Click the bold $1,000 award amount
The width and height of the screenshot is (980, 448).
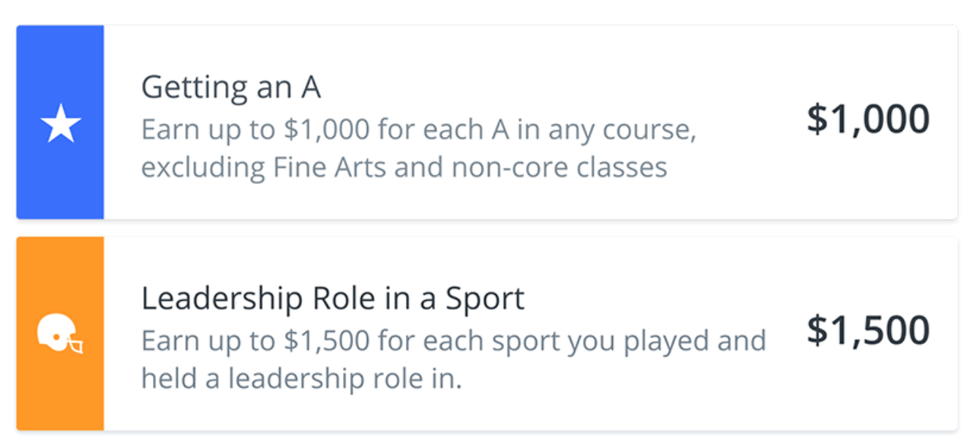[x=868, y=119]
